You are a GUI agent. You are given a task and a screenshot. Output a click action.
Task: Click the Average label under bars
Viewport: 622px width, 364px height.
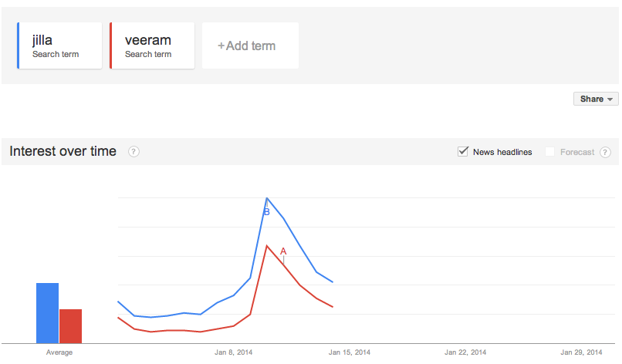click(x=59, y=352)
